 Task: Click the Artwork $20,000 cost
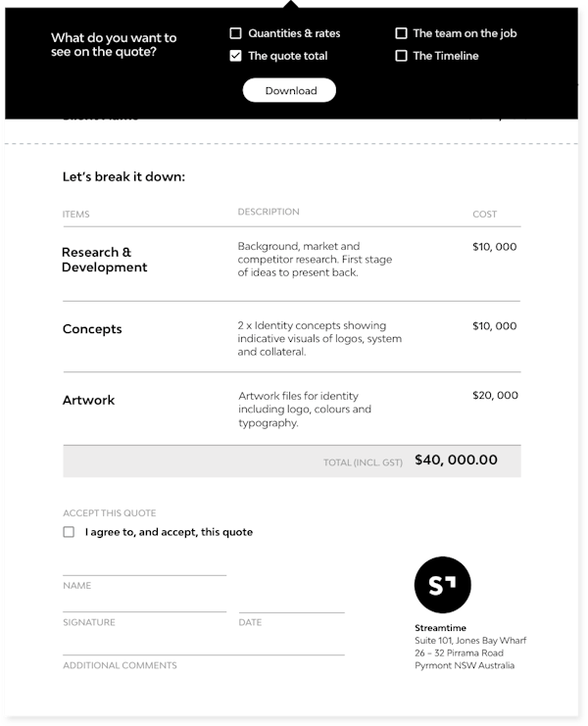tap(495, 396)
